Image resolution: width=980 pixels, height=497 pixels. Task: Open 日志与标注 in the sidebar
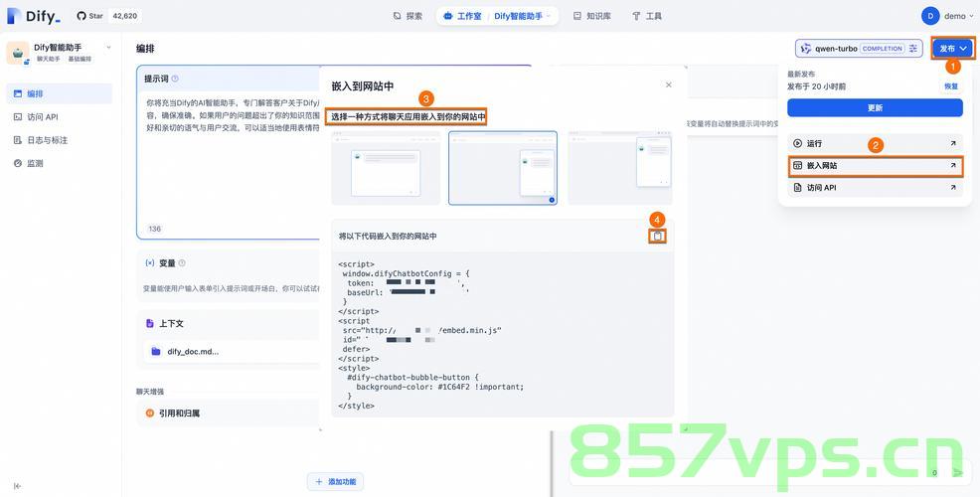click(60, 140)
